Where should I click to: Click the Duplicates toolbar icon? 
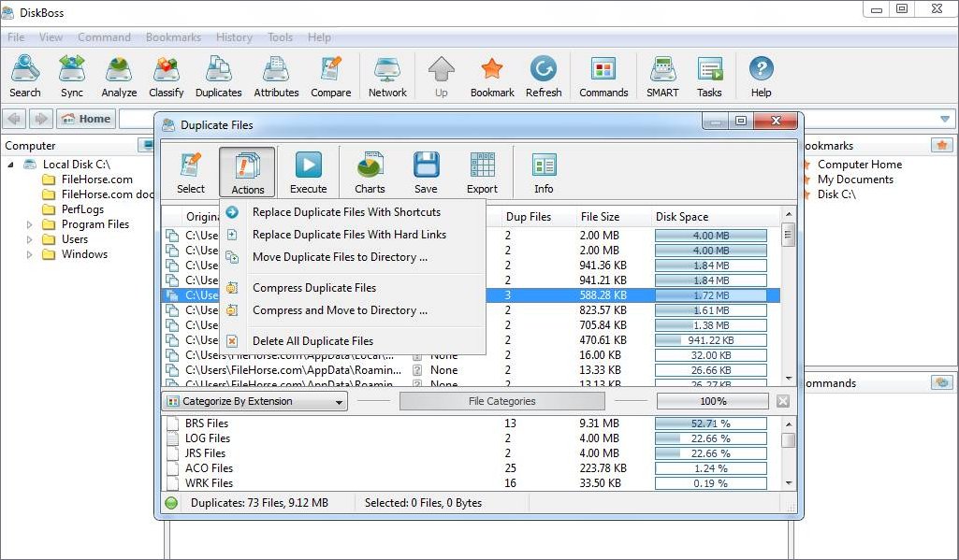coord(218,77)
